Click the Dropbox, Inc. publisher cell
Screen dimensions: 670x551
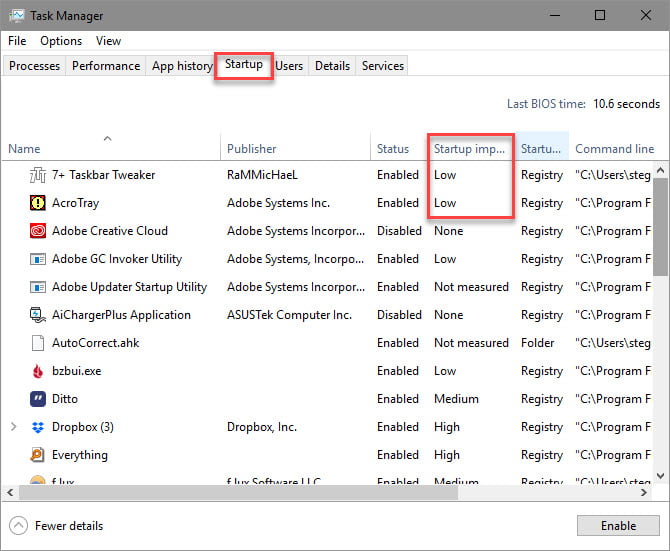(x=262, y=427)
